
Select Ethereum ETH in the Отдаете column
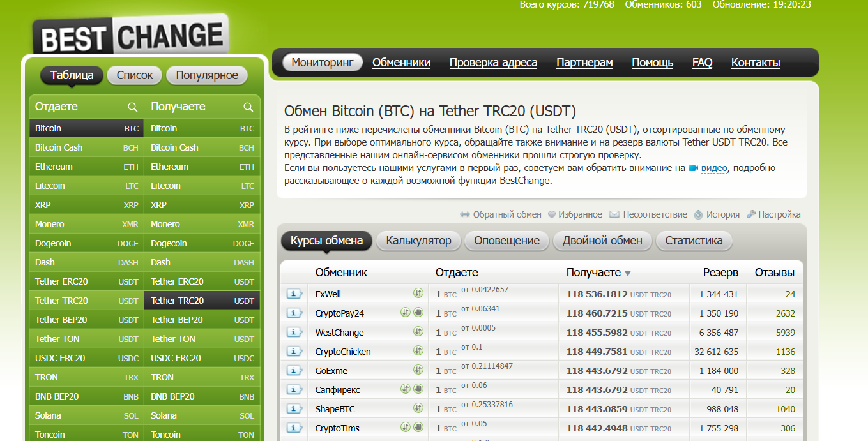point(87,167)
